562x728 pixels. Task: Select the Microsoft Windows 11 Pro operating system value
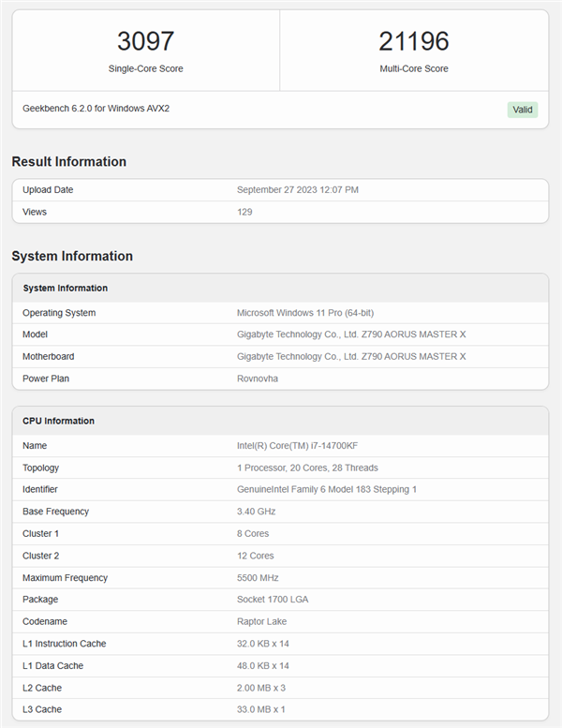[304, 313]
